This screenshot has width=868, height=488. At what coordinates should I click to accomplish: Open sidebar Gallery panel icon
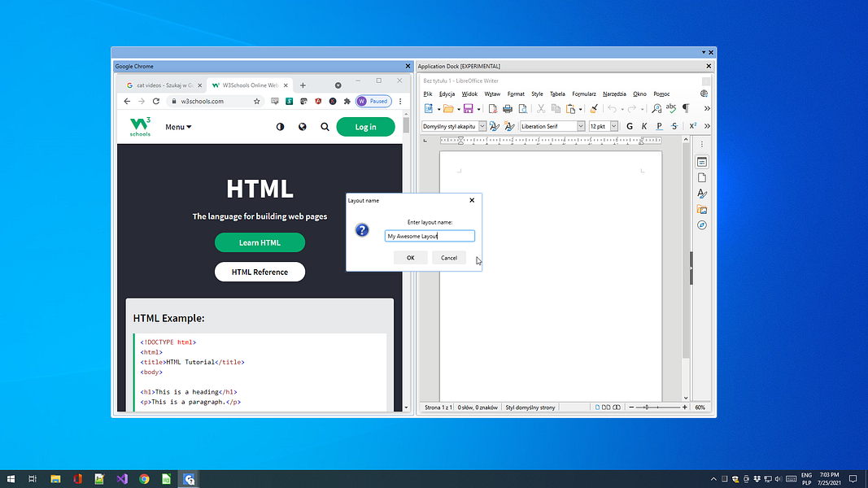702,210
